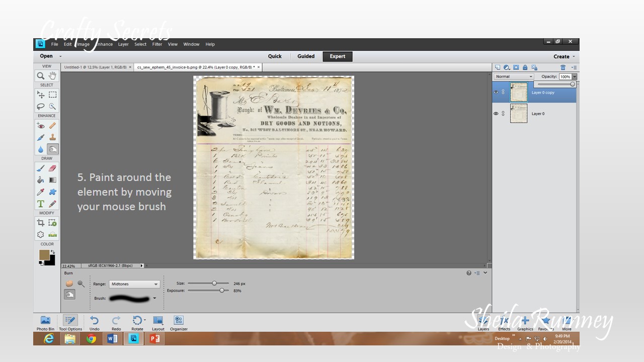644x362 pixels.
Task: Hide the Layer 0 layer
Action: 496,114
